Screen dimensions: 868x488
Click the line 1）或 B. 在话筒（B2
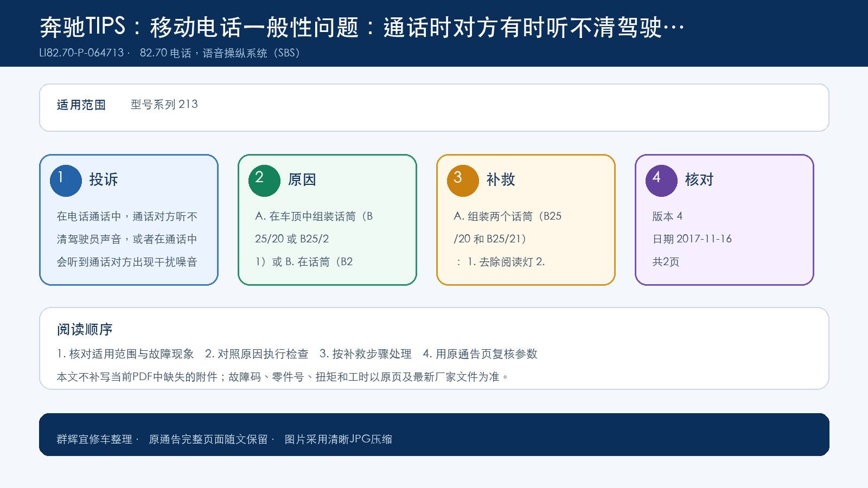pyautogui.click(x=304, y=262)
